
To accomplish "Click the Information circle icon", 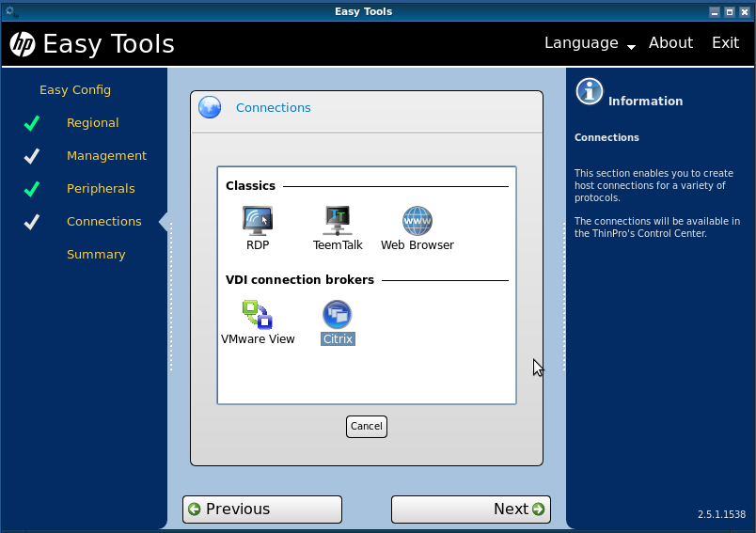I will pos(590,91).
